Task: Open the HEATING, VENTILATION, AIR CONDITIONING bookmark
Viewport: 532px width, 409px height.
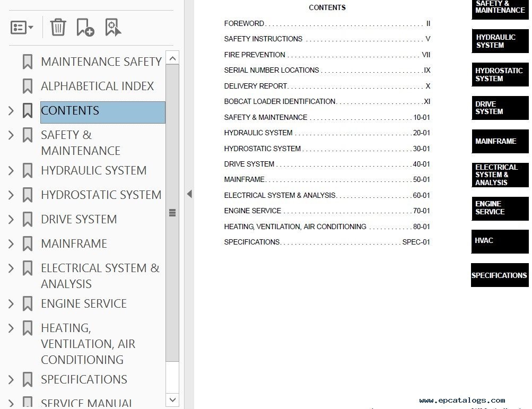Action: point(88,344)
